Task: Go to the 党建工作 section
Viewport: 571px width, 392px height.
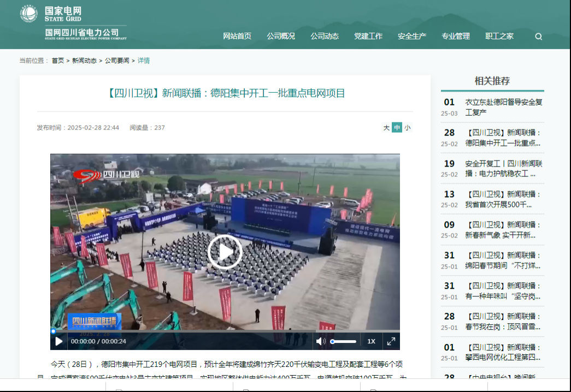Action: (x=368, y=36)
